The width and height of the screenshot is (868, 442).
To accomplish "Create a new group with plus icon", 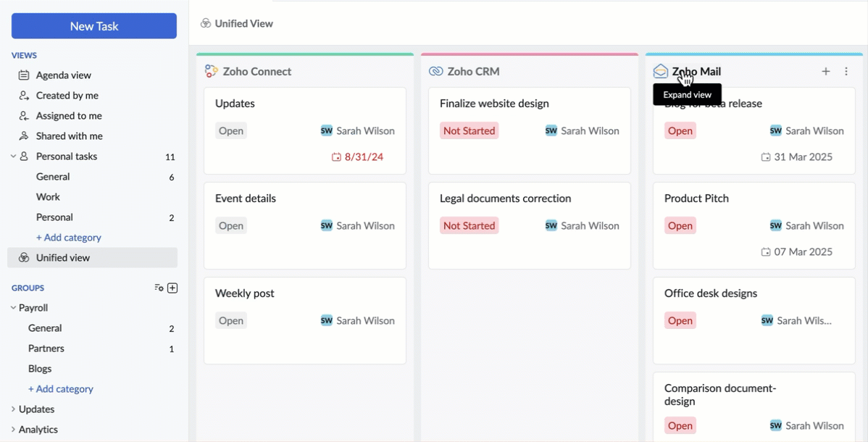I will pyautogui.click(x=172, y=288).
